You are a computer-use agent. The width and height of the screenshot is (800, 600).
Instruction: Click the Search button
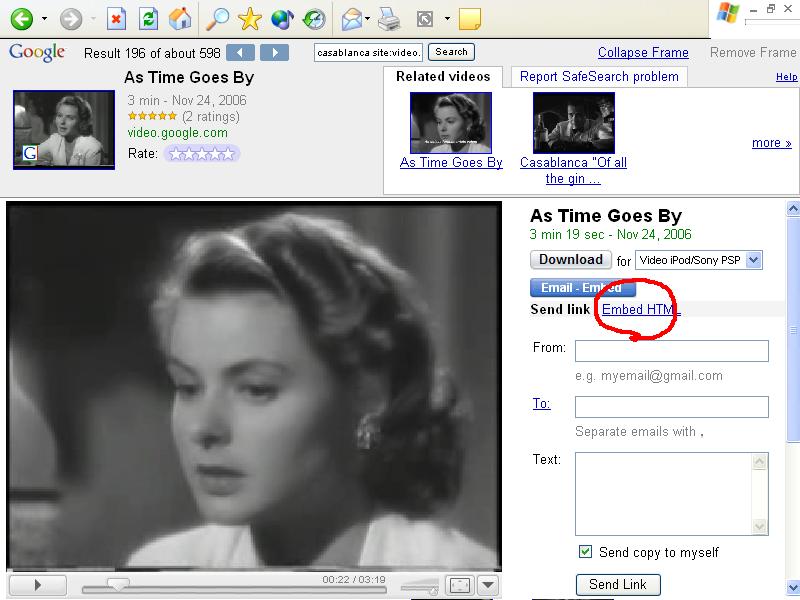[452, 52]
